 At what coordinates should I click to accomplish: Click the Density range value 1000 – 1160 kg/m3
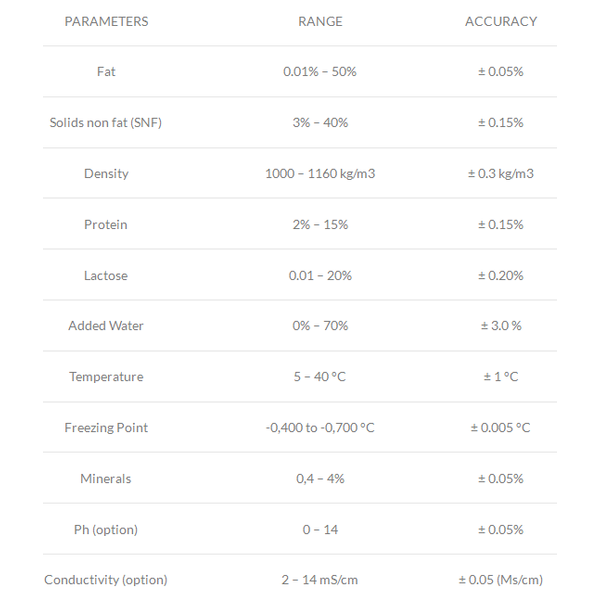tap(320, 173)
